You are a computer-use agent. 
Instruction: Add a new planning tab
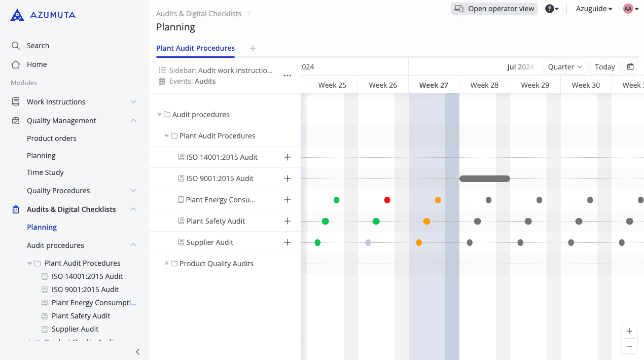point(253,48)
